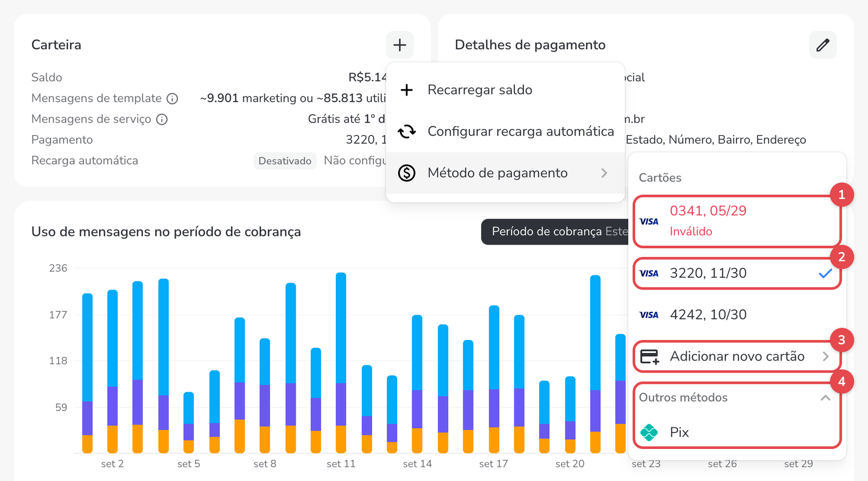Select Visa card 3220, 11/30
868x481 pixels.
pos(737,273)
